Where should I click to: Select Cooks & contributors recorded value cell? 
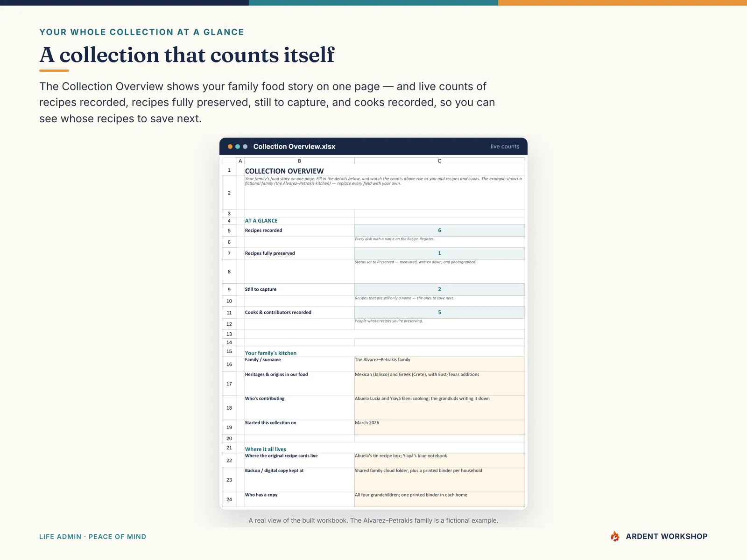click(439, 313)
